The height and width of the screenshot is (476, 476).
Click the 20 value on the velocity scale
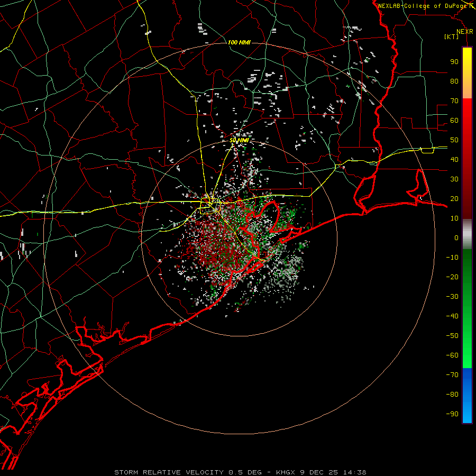point(454,199)
